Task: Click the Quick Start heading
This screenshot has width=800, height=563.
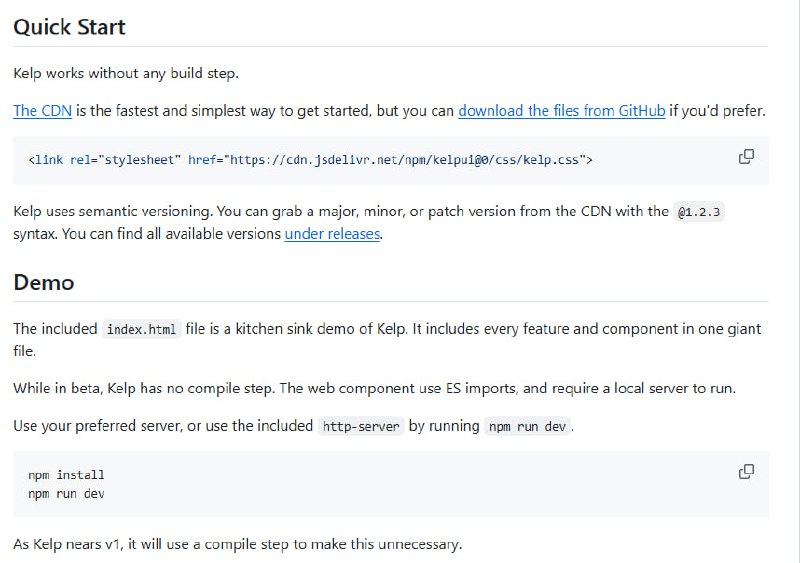Action: pos(70,27)
